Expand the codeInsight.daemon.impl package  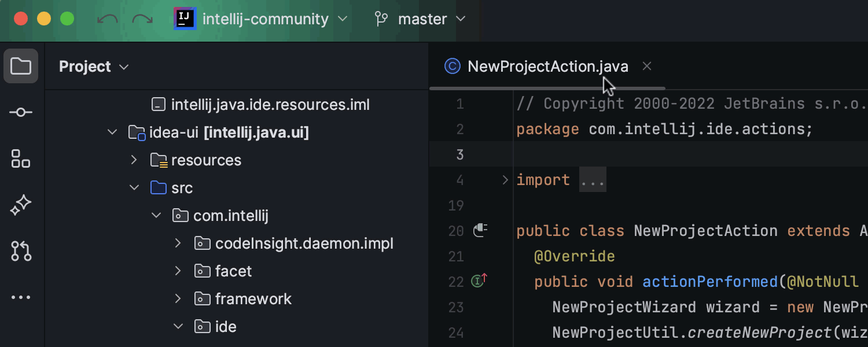click(178, 243)
